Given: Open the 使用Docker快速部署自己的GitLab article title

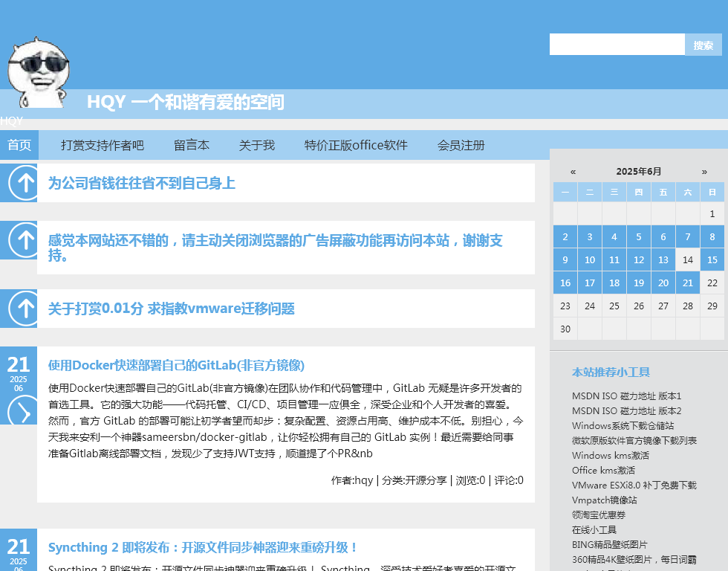Looking at the screenshot, I should click(x=176, y=365).
